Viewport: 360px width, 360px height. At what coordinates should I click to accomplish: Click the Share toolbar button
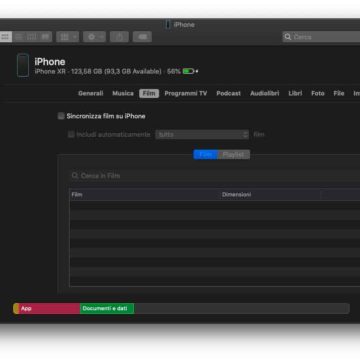119,37
